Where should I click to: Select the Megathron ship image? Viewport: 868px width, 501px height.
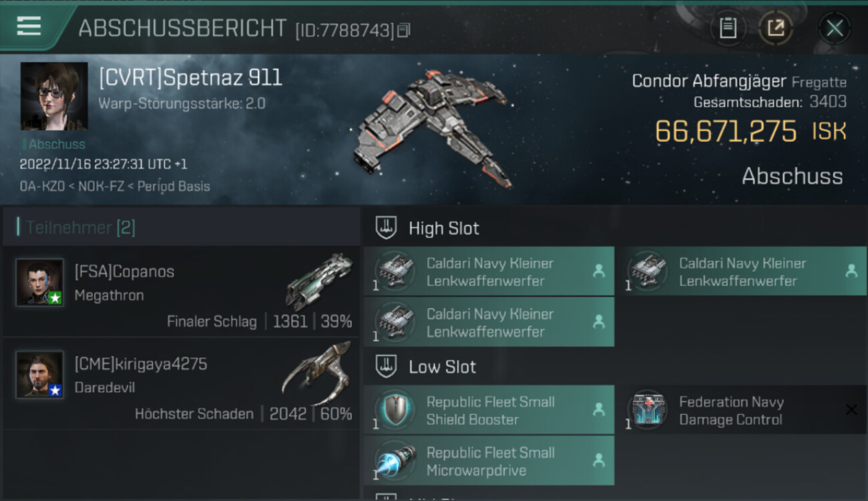319,281
